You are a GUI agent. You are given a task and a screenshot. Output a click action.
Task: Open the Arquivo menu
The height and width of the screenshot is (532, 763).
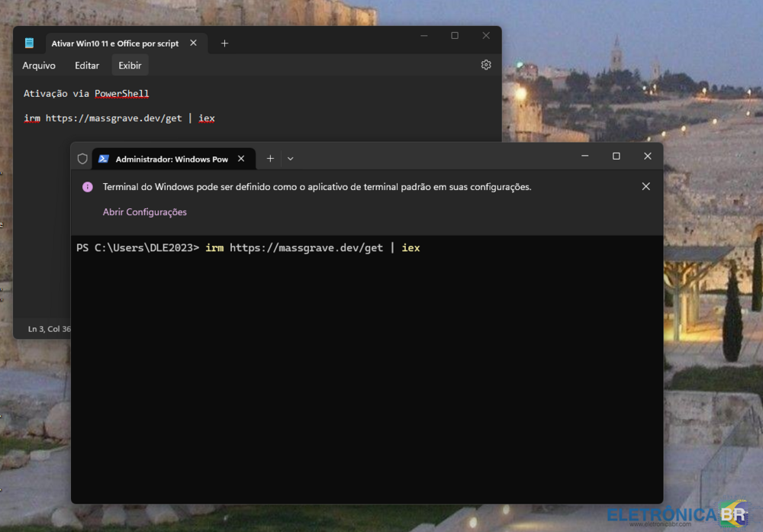(x=39, y=66)
